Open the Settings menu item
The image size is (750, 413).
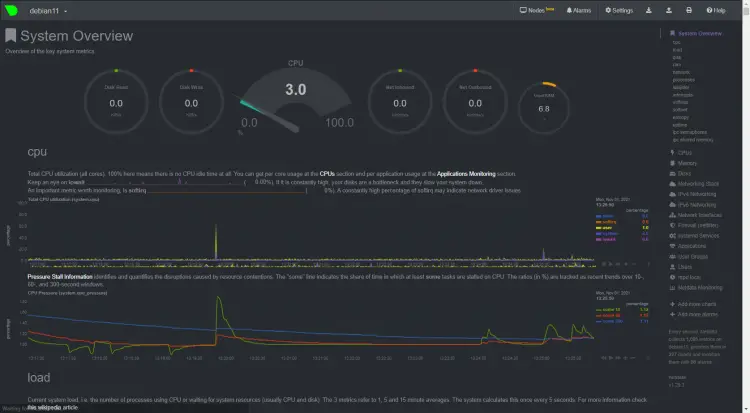(x=619, y=10)
